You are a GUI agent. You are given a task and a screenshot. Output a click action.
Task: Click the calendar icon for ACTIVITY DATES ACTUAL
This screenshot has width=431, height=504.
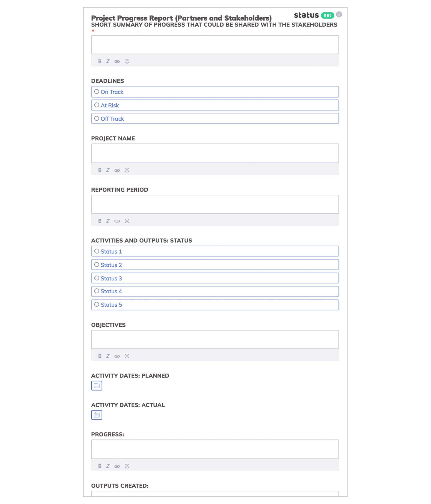pyautogui.click(x=96, y=415)
